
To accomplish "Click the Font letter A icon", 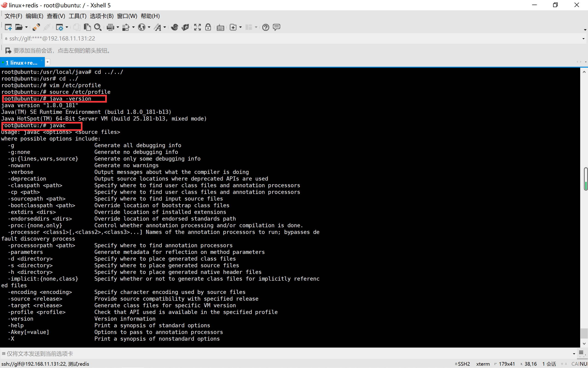I will point(157,27).
